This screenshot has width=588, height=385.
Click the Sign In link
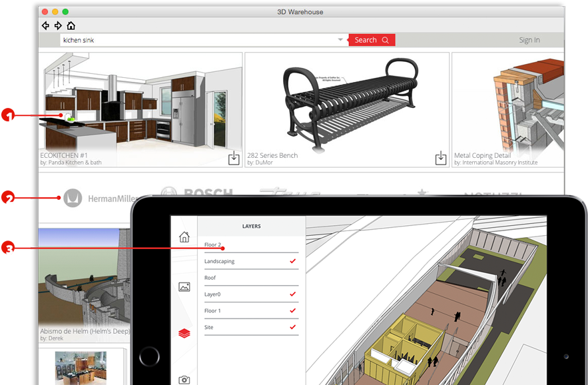[529, 40]
